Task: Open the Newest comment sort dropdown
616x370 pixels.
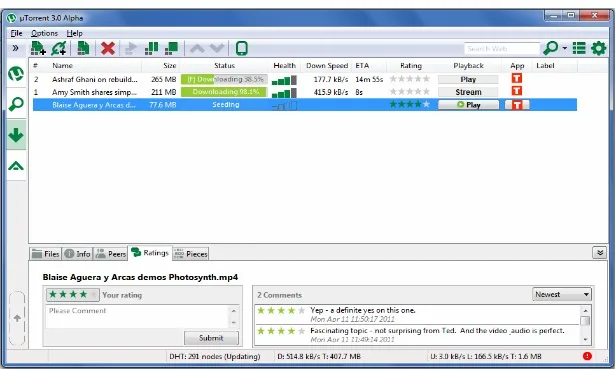Action: 562,294
